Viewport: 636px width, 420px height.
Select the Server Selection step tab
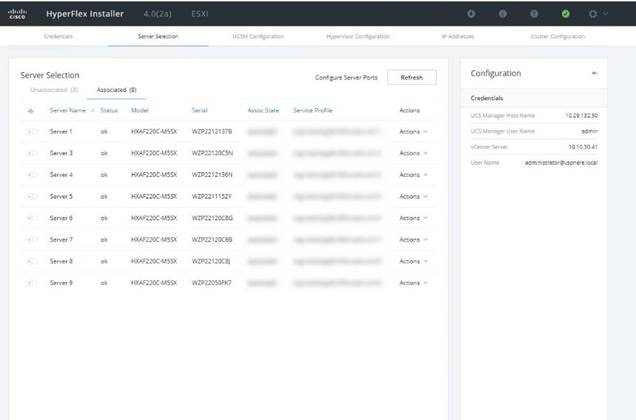pyautogui.click(x=158, y=36)
